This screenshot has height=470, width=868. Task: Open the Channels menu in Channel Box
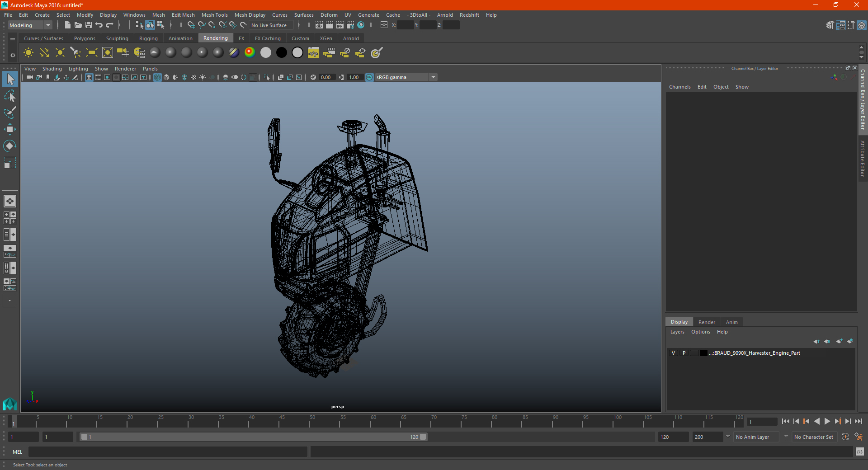679,87
